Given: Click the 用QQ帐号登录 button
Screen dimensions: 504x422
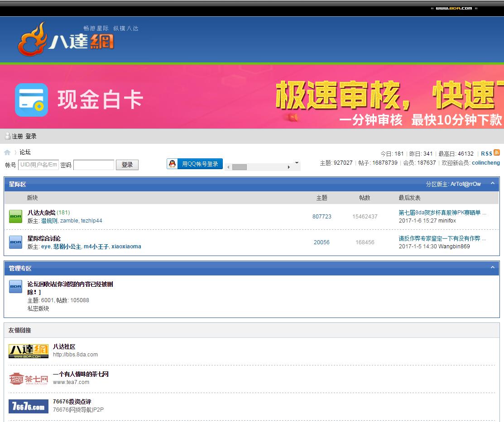Looking at the screenshot, I should point(195,164).
